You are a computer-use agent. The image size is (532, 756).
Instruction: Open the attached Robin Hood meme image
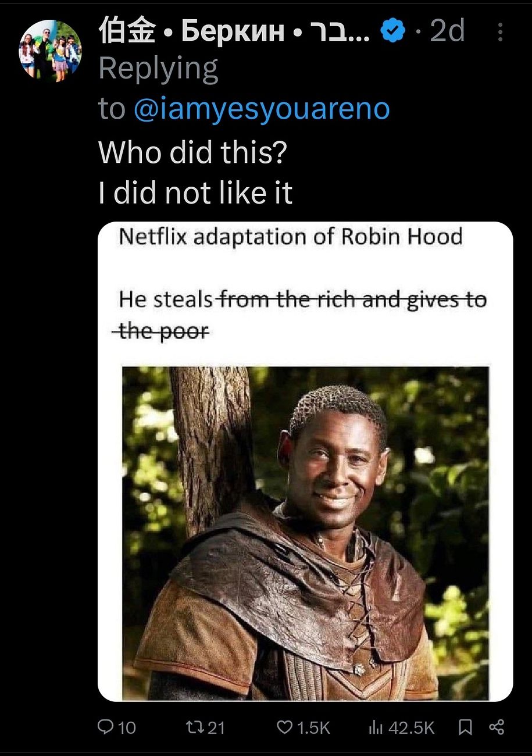point(305,461)
